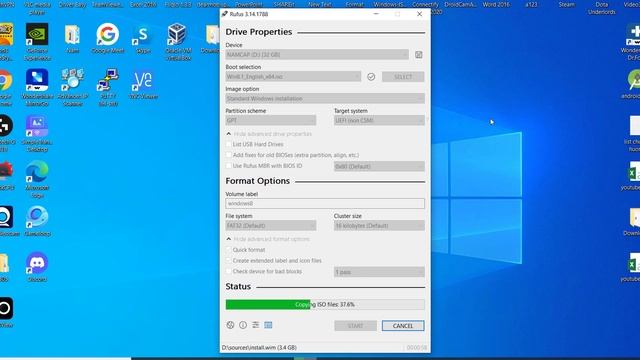Open the folder icon next to GeForce Experience

click(73, 38)
